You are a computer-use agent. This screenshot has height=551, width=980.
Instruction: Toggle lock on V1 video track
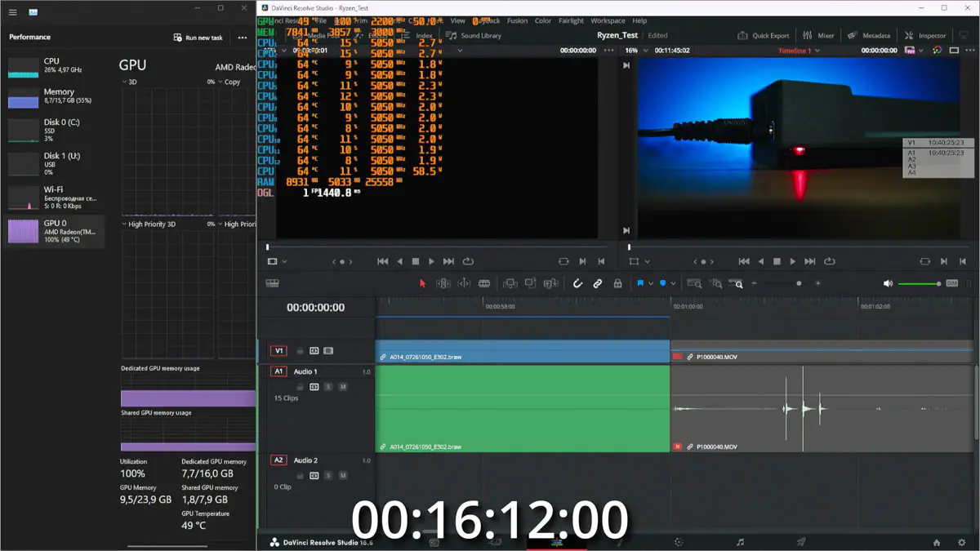[300, 351]
